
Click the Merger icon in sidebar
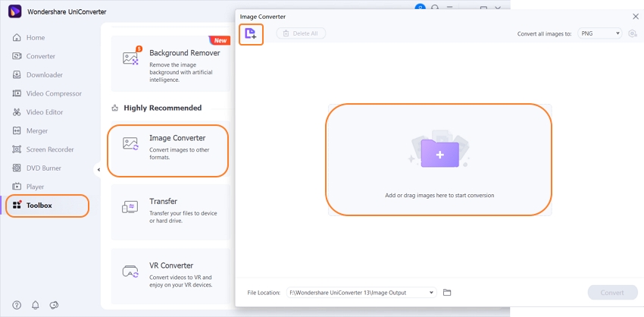17,130
